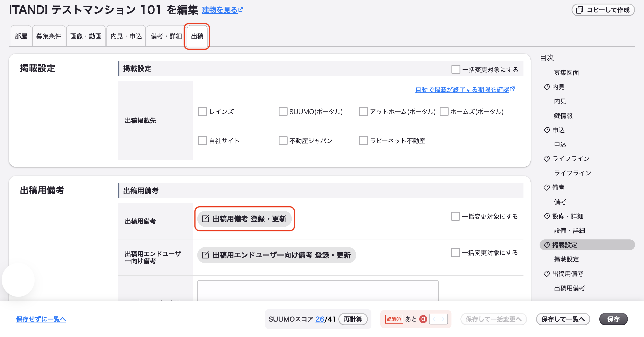Screen dimensions: 644x337
Task: Open 自動で掲載が終了する期限を確認 link
Action: pos(462,89)
